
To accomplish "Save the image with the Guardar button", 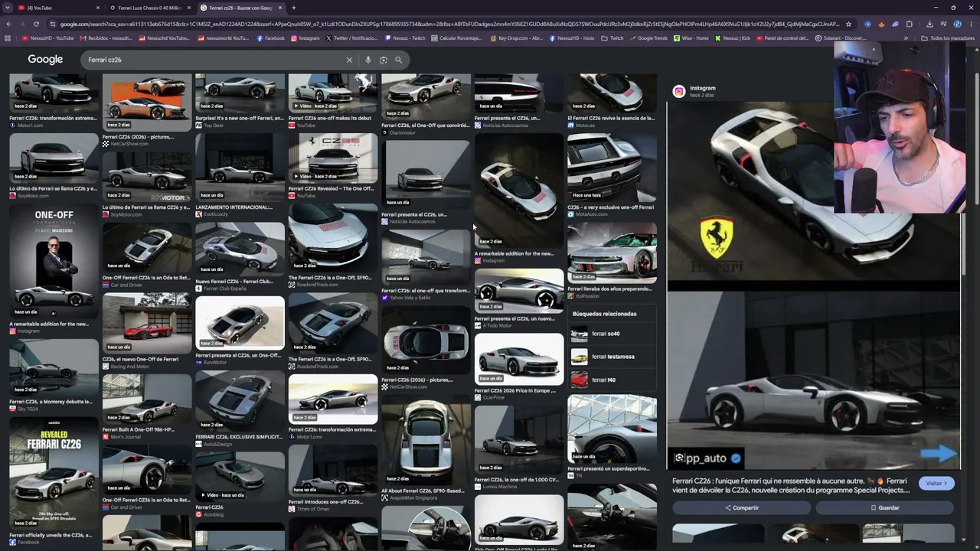I will [885, 507].
